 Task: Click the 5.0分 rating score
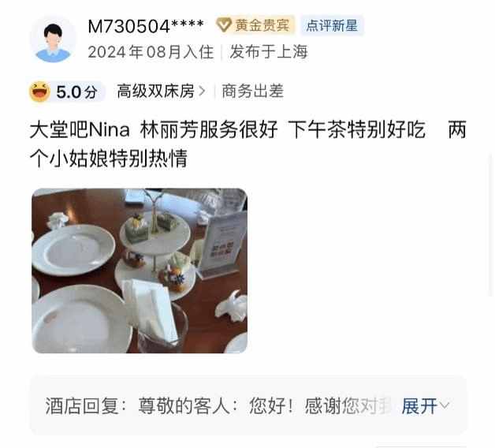click(x=76, y=92)
